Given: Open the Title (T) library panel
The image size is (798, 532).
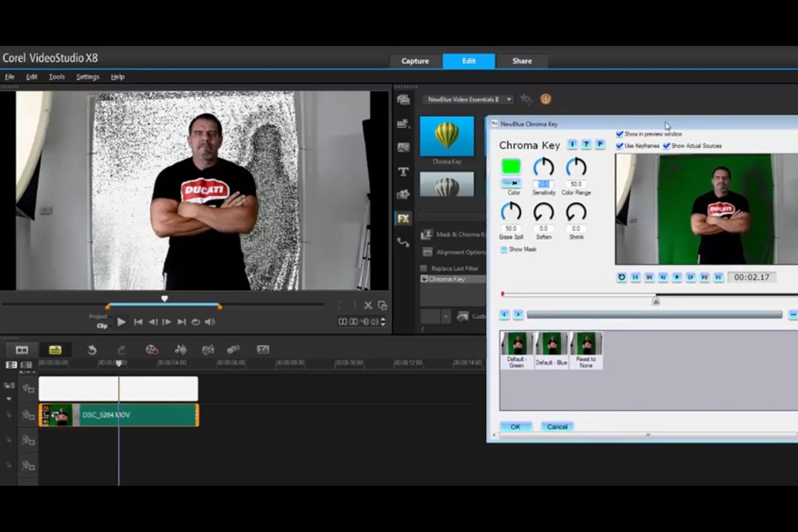Looking at the screenshot, I should pos(403,172).
